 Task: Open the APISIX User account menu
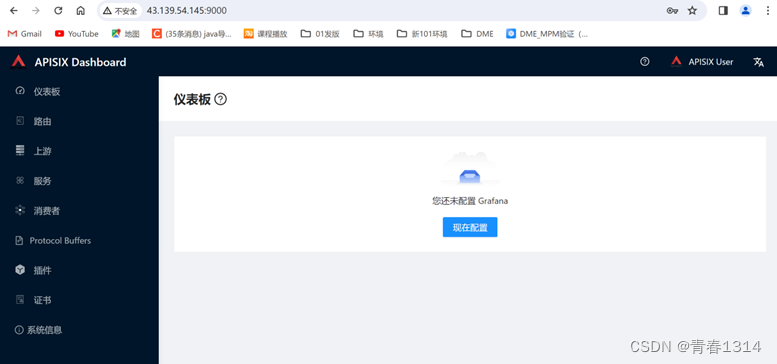coord(702,61)
